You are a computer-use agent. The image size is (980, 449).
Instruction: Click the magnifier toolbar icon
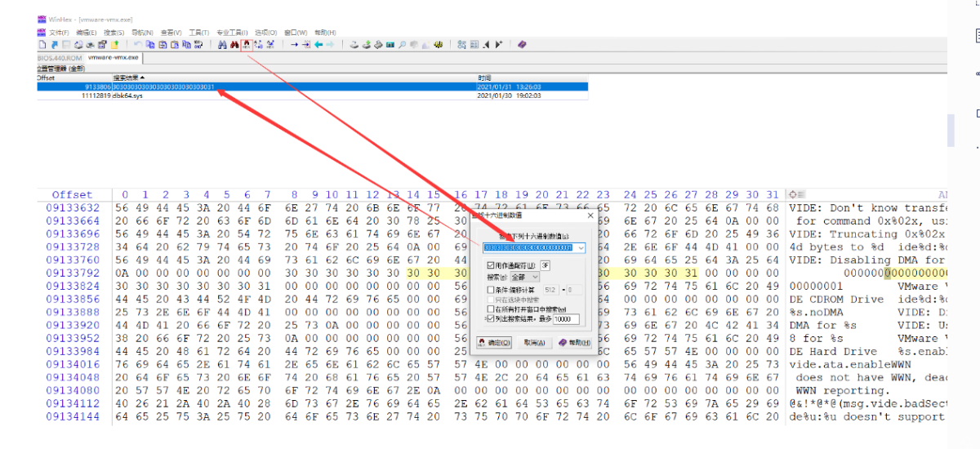[x=402, y=44]
